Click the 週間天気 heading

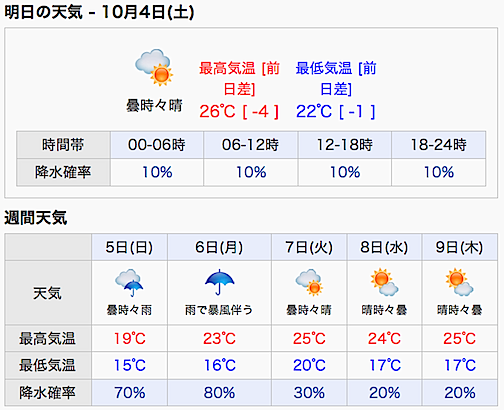[x=36, y=218]
